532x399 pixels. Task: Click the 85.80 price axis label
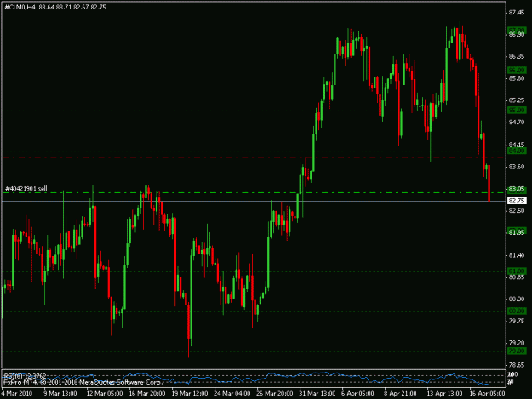click(517, 78)
